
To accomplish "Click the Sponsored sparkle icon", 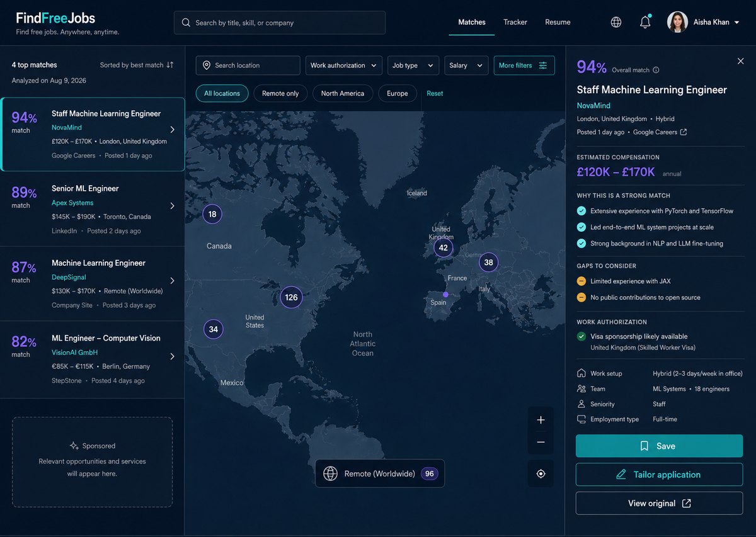I will click(x=74, y=445).
